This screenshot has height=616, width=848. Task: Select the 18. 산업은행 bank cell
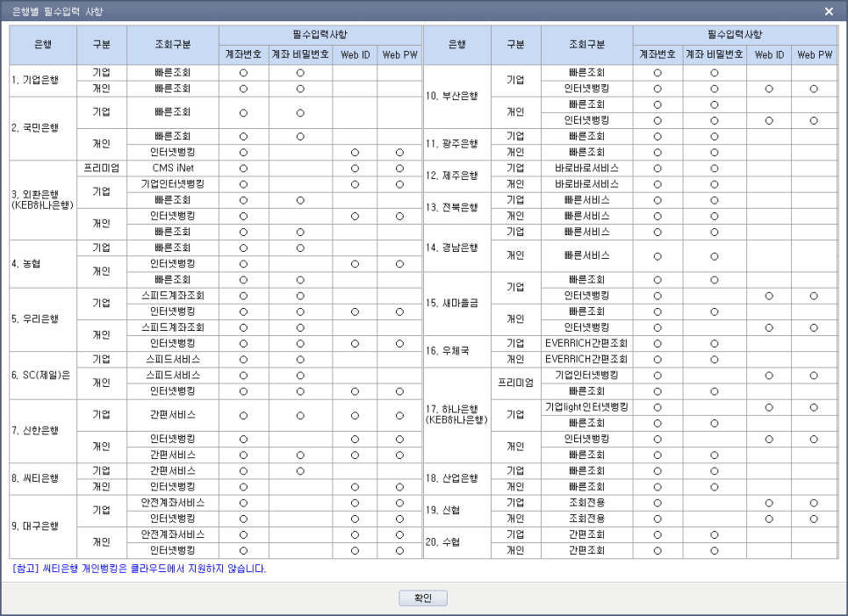point(457,478)
